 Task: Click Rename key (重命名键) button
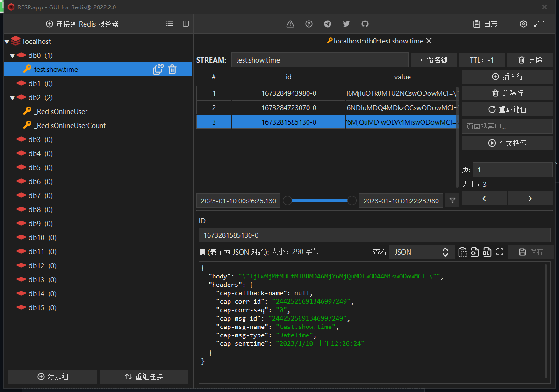(434, 60)
